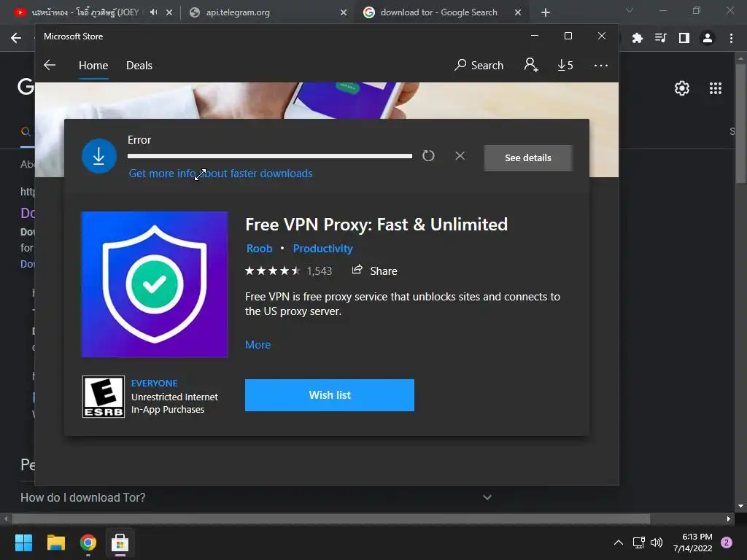
Task: Open Chrome tab search dropdown
Action: pyautogui.click(x=630, y=10)
